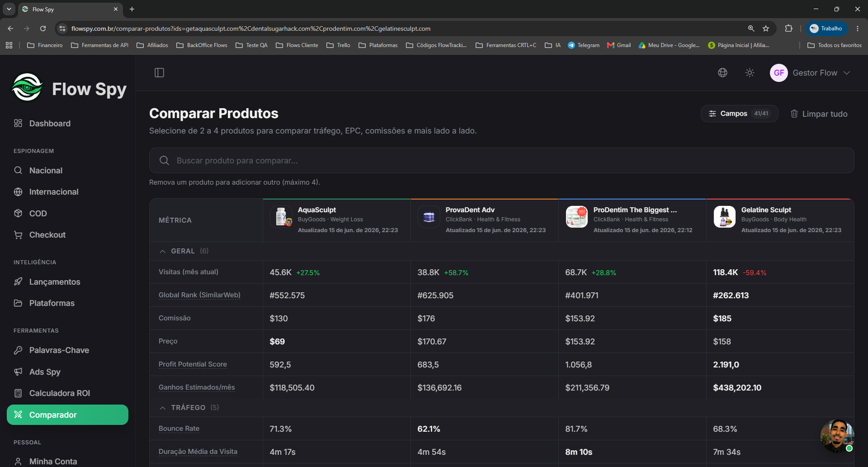Screen dimensions: 868x467
Task: Open the browser extensions puzzle icon
Action: tap(789, 28)
